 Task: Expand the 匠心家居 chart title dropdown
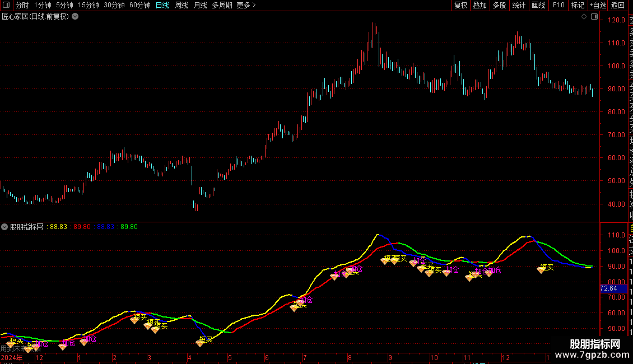(x=75, y=17)
